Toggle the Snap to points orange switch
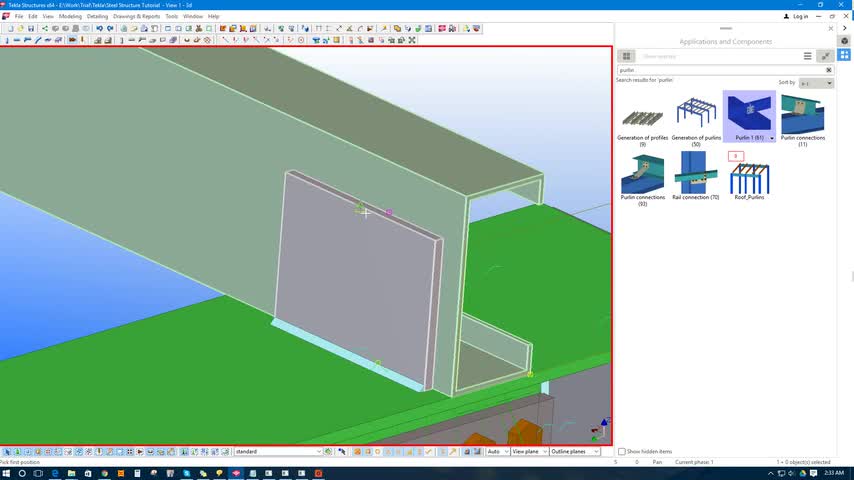 (357, 451)
